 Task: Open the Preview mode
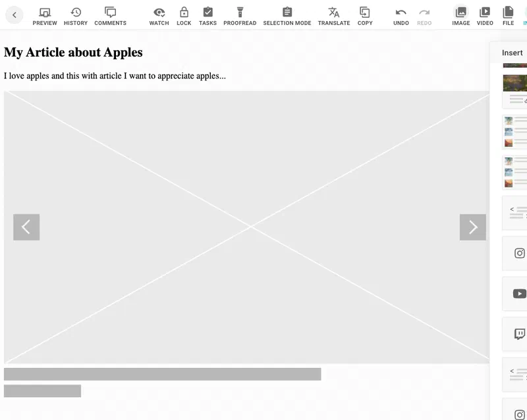45,16
